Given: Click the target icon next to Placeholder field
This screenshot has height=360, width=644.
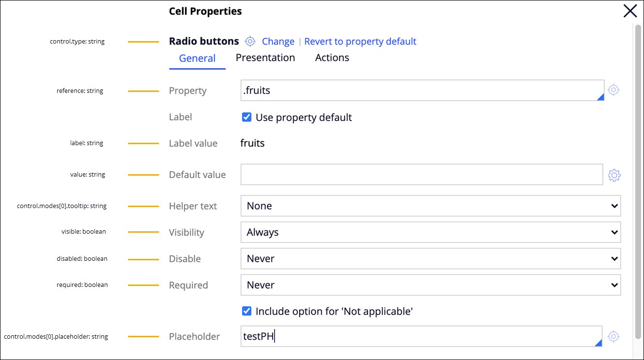Looking at the screenshot, I should click(613, 336).
